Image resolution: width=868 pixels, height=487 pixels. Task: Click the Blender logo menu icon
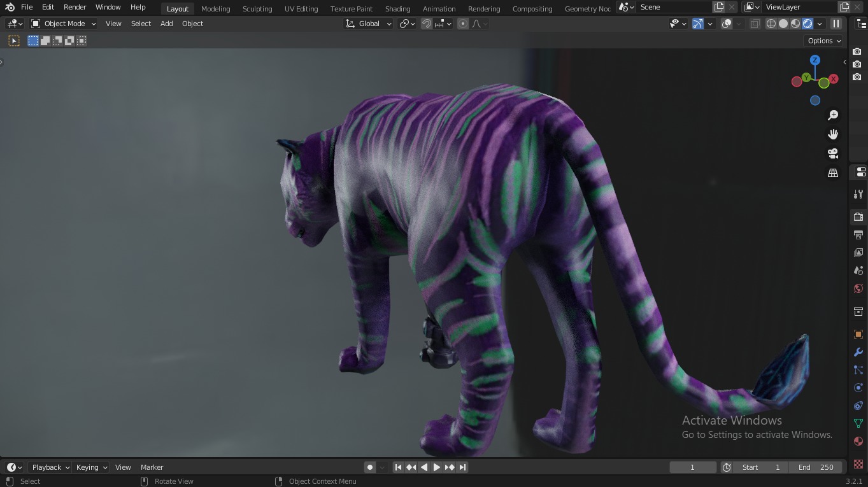10,7
